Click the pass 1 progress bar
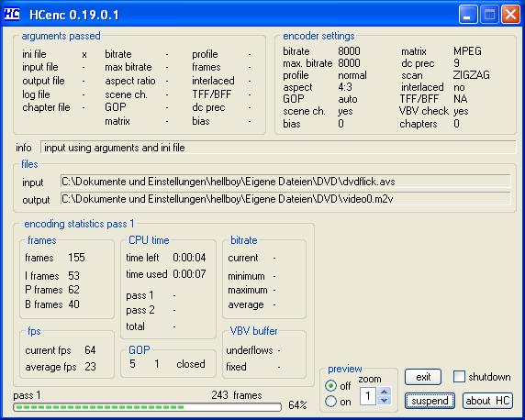 pos(148,407)
